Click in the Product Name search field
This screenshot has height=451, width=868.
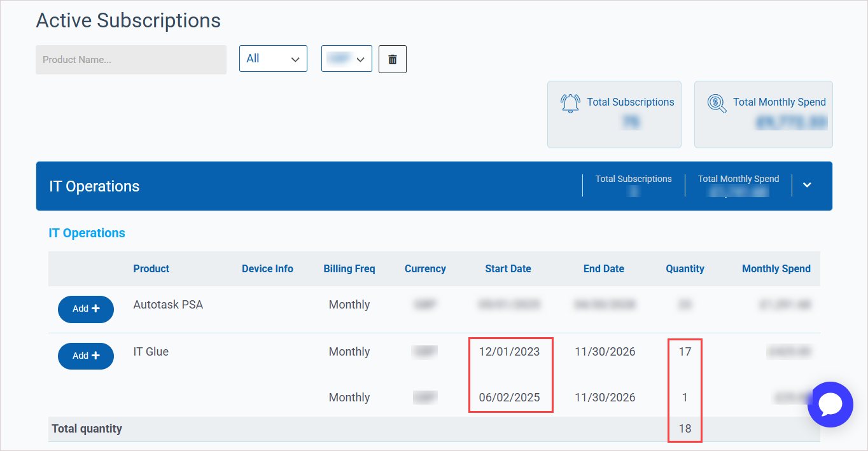click(x=131, y=60)
